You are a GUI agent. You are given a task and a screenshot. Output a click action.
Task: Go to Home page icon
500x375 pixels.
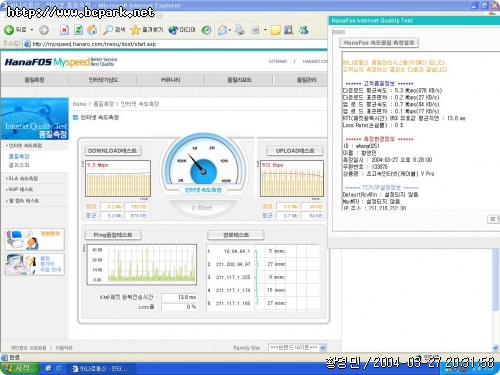(x=92, y=30)
